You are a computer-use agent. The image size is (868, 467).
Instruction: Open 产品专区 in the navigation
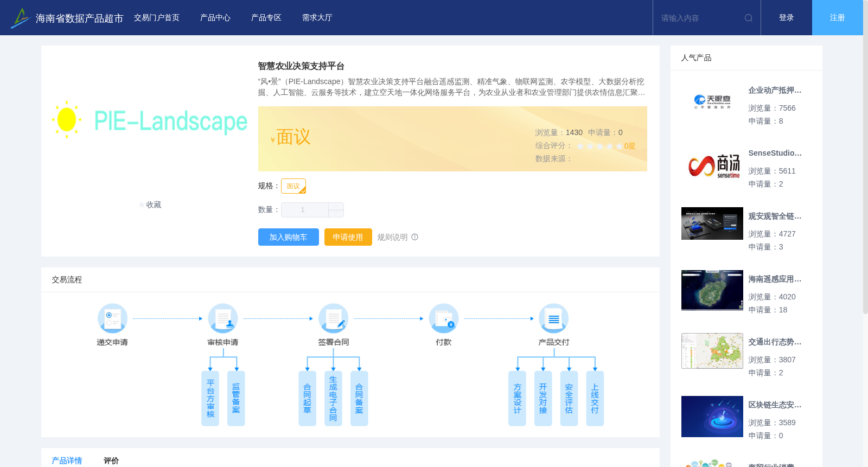[x=266, y=18]
